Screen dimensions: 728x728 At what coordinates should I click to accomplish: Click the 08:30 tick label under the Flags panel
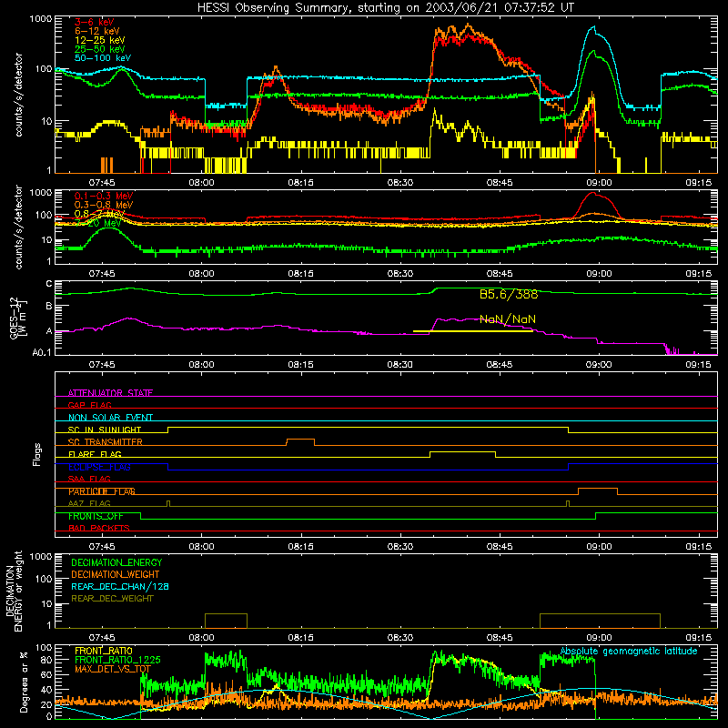tap(399, 547)
